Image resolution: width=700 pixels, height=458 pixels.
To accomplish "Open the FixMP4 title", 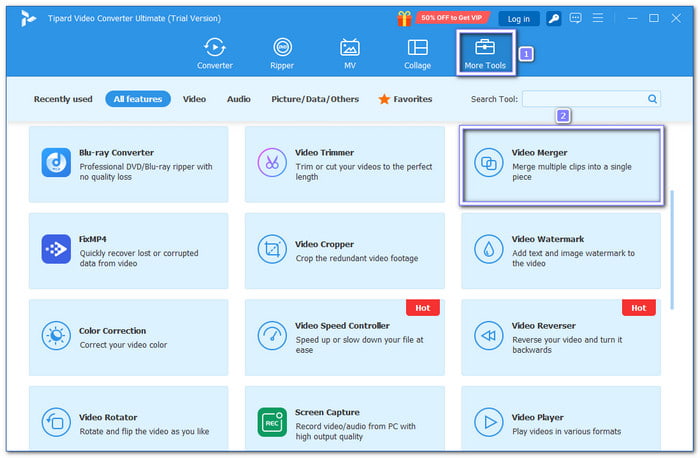I will 93,239.
